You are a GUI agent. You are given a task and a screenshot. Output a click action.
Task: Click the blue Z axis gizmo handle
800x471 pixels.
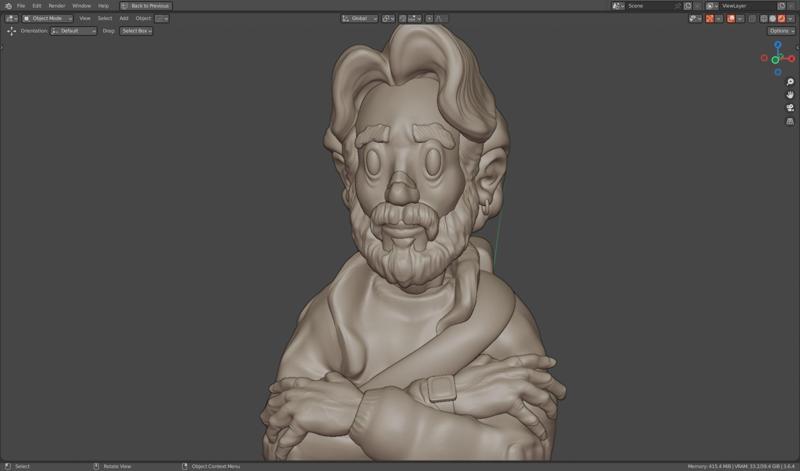point(778,45)
